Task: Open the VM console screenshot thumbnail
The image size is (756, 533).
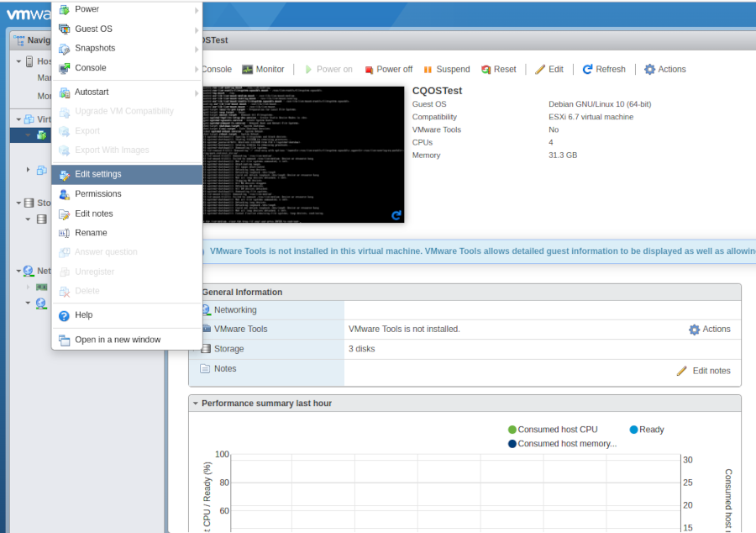Action: (x=303, y=155)
